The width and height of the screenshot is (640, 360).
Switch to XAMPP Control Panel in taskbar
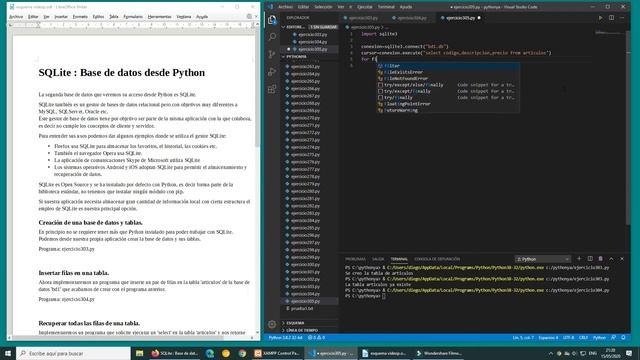click(278, 353)
